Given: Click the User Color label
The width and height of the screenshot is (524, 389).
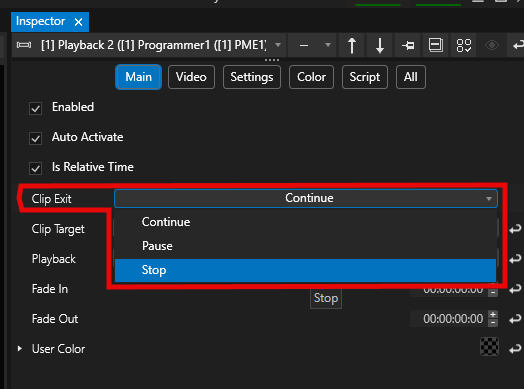Looking at the screenshot, I should point(58,349).
